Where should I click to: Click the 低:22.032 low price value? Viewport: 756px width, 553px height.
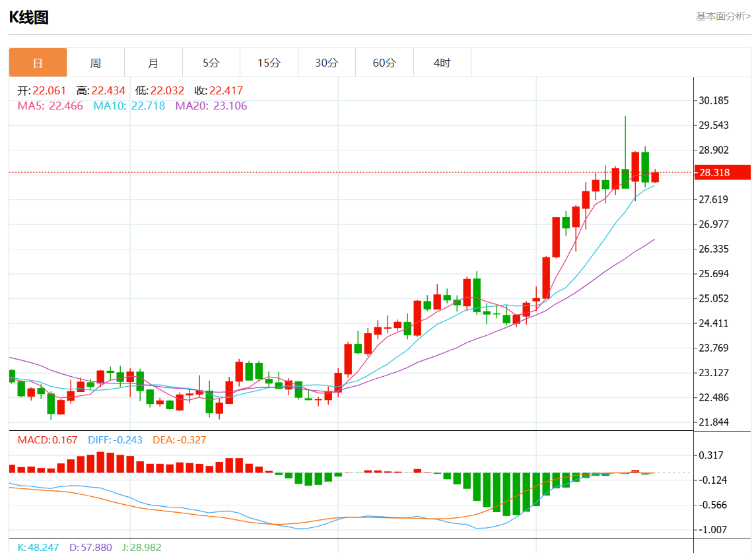tap(160, 90)
